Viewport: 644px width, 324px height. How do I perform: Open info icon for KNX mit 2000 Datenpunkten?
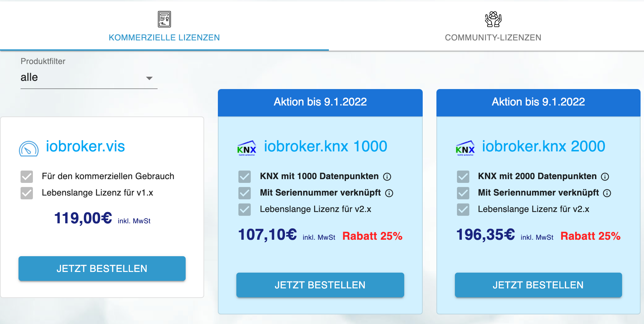pyautogui.click(x=605, y=177)
